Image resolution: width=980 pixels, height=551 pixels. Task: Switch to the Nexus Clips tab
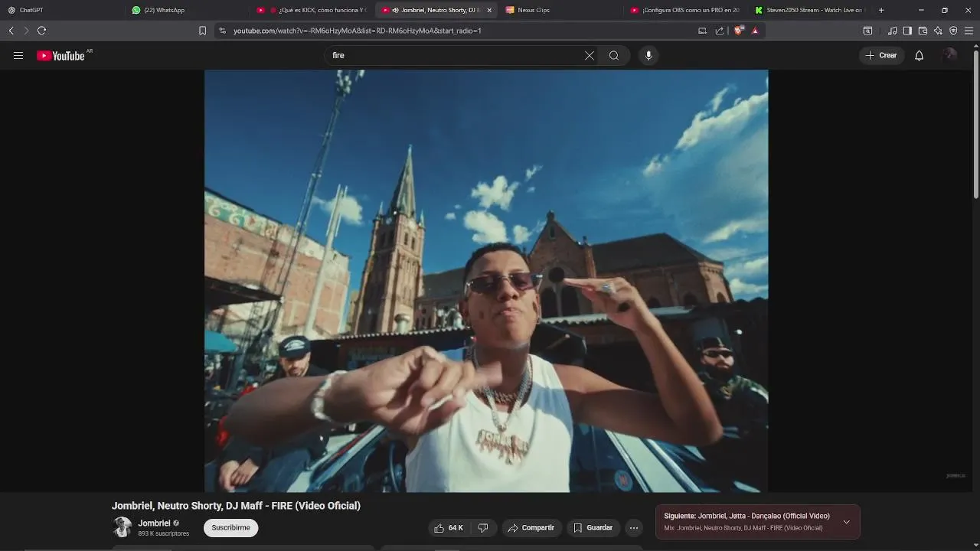[561, 10]
